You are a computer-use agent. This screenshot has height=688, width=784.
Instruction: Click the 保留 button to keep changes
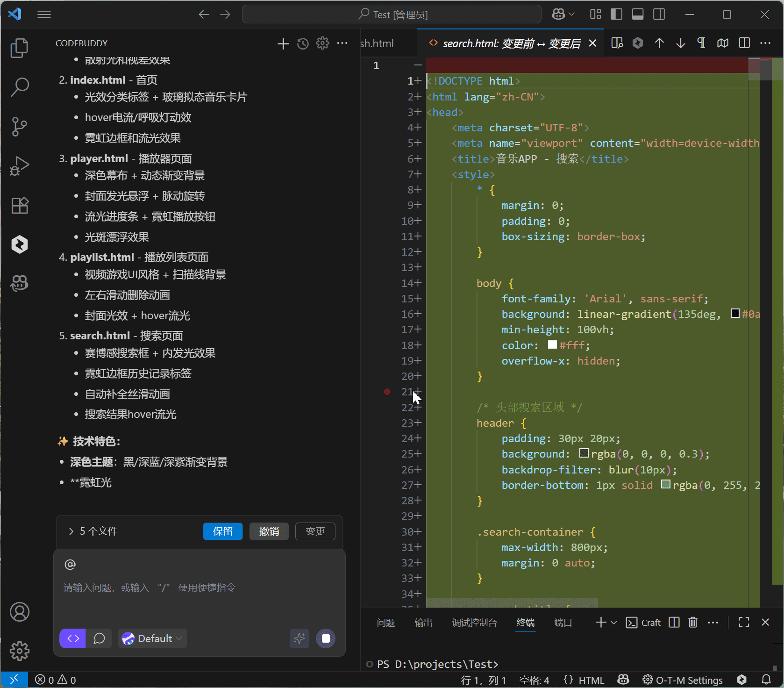[222, 531]
